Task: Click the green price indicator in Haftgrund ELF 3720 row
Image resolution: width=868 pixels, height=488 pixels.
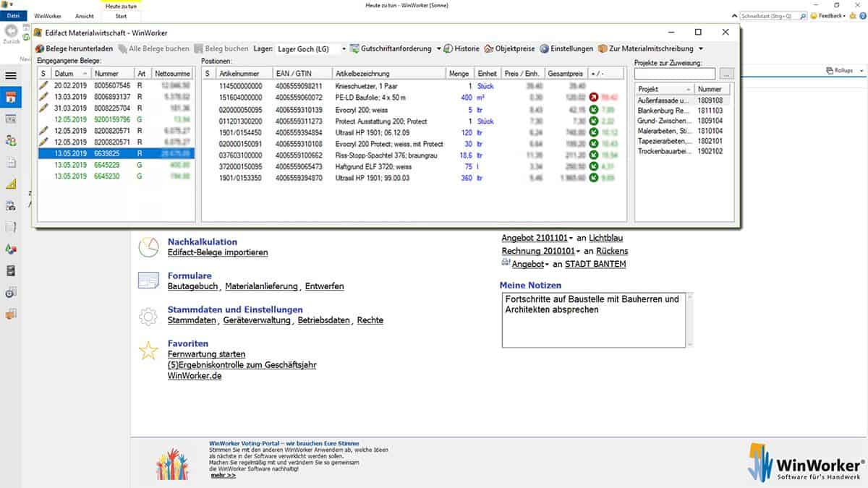Action: point(594,166)
